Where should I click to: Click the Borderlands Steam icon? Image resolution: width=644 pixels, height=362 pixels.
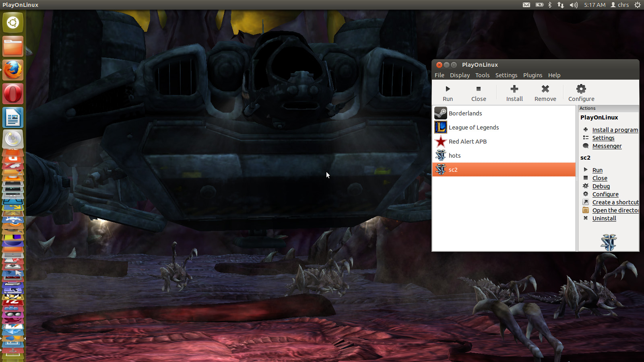[x=441, y=113]
